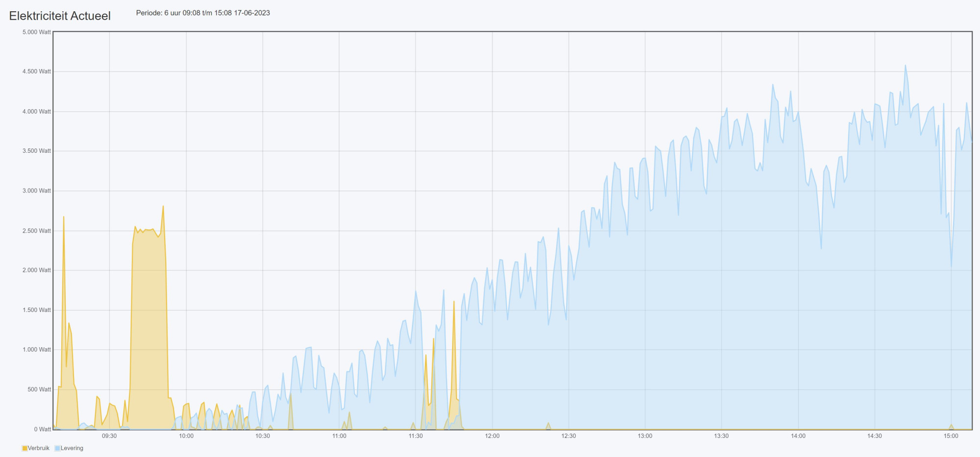The image size is (980, 457).
Task: Click the 14:00 time axis label
Action: pyautogui.click(x=798, y=436)
